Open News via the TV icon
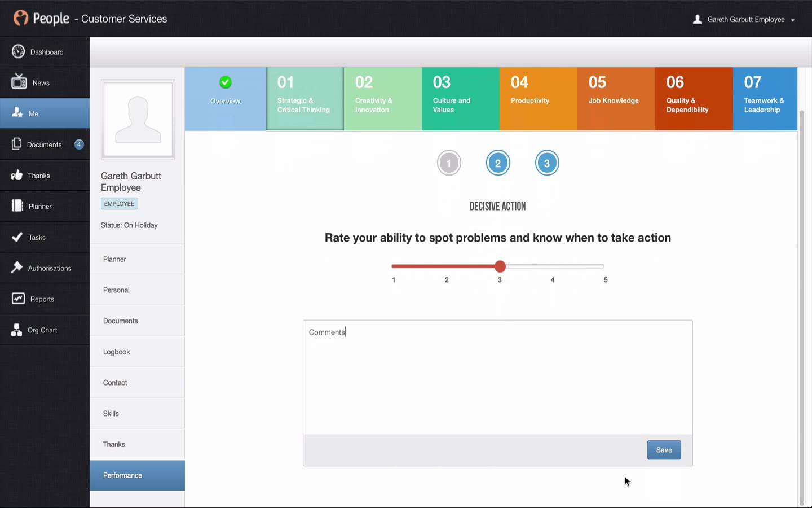This screenshot has height=508, width=812. pos(19,82)
